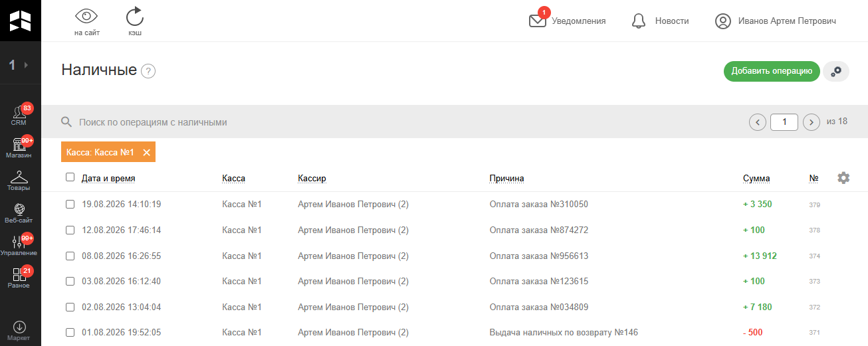Click the help question mark beside Наличные
This screenshot has width=868, height=346.
tap(148, 71)
